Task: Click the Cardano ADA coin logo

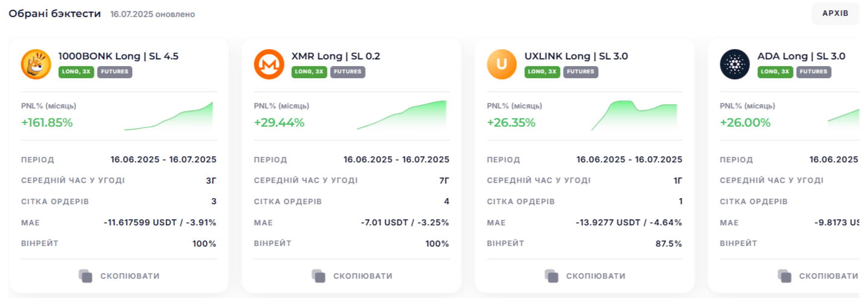Action: pyautogui.click(x=735, y=64)
